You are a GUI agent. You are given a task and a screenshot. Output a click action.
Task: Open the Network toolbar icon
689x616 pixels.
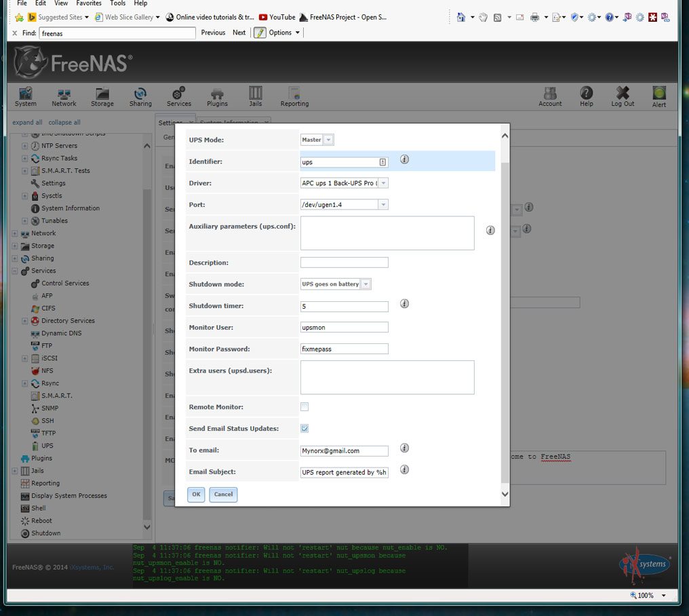[64, 97]
